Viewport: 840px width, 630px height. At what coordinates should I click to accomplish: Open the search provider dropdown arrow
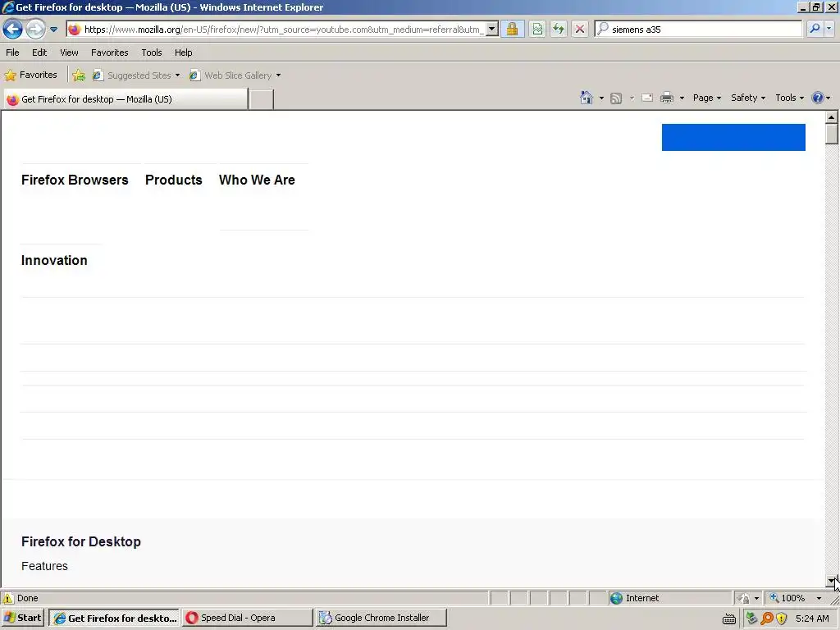click(829, 29)
